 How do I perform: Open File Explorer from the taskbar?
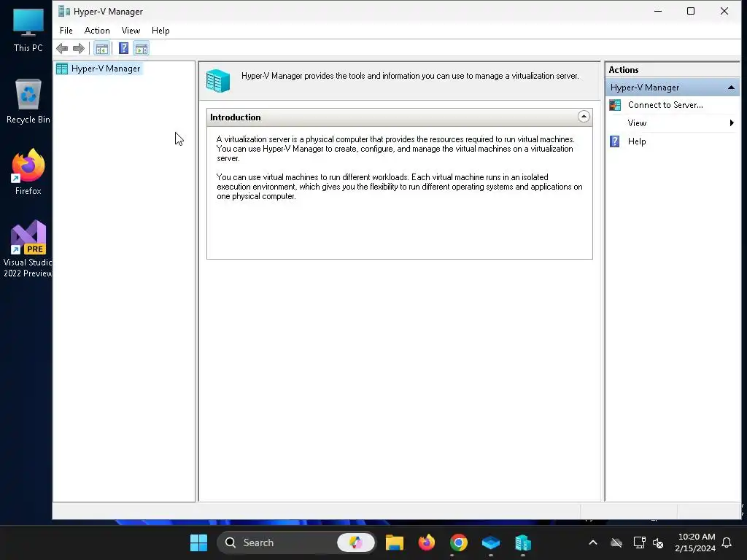(395, 542)
